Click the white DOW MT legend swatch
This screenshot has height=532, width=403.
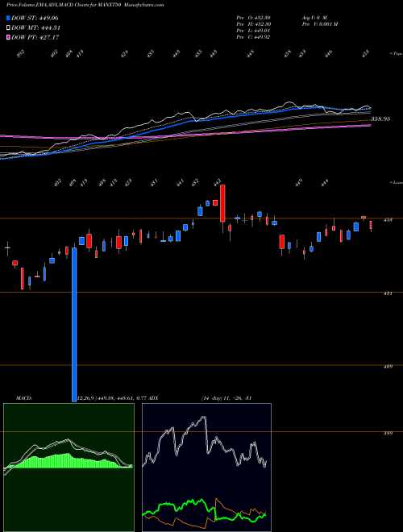pos(8,28)
